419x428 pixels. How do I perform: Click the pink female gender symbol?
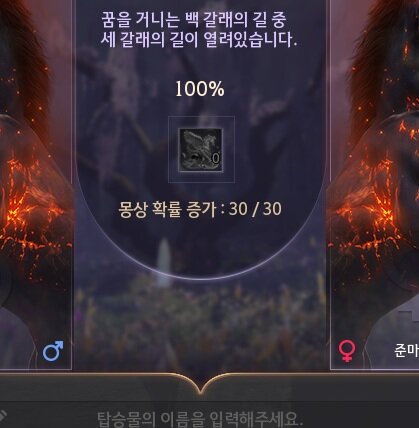[347, 351]
